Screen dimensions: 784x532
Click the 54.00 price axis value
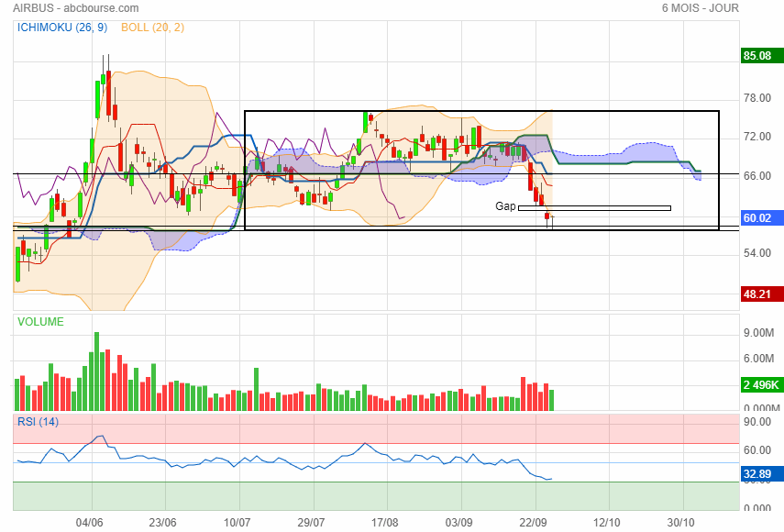(x=757, y=253)
